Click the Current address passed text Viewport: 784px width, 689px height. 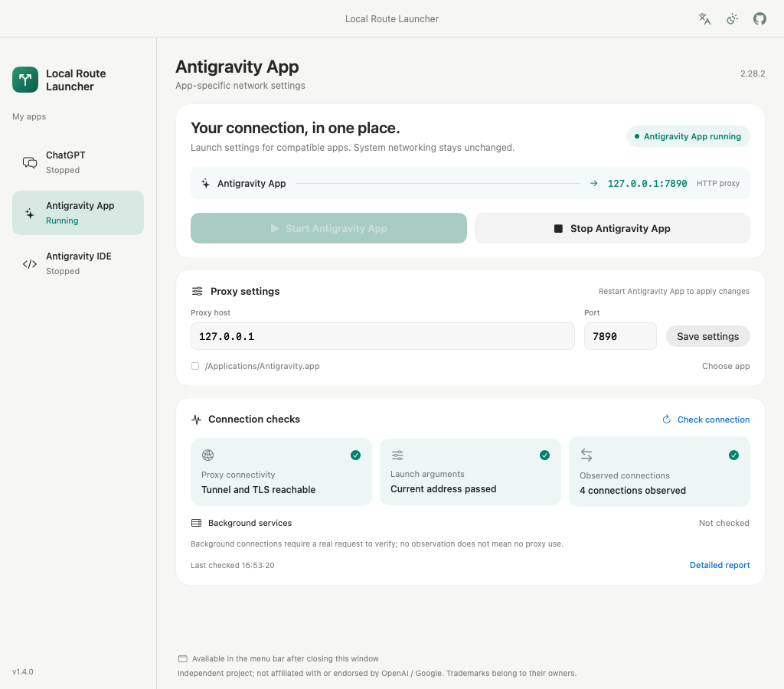pyautogui.click(x=443, y=489)
